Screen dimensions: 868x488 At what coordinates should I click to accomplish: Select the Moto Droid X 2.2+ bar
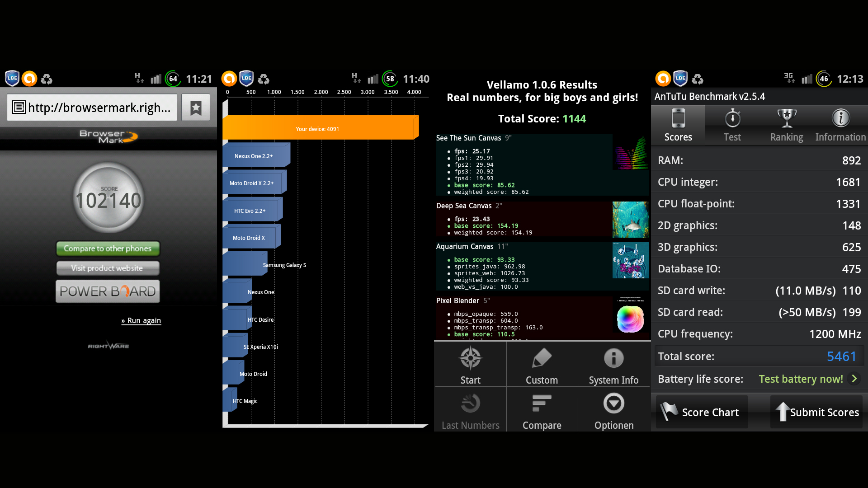tap(255, 183)
